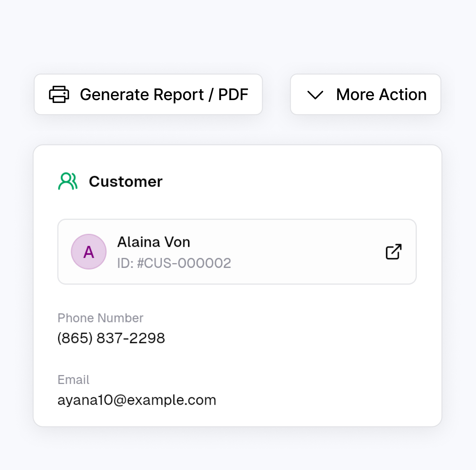Click Generate Report / PDF button

[x=148, y=94]
